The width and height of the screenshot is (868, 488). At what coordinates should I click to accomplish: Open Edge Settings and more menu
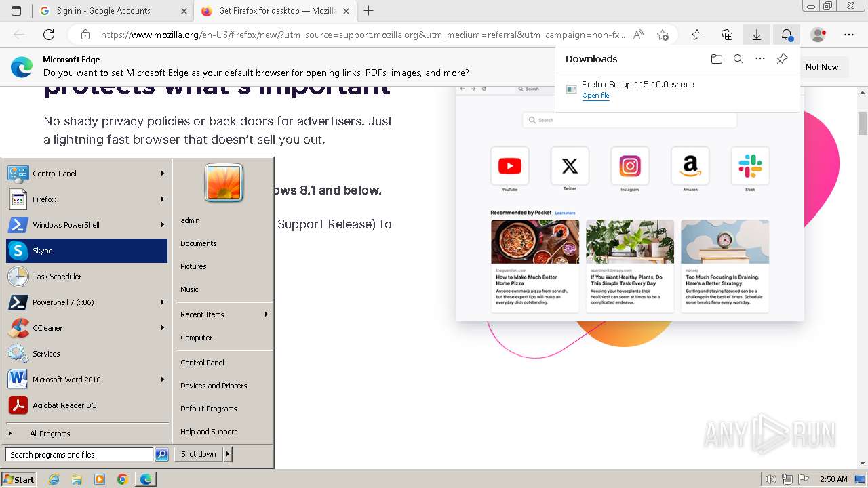click(x=849, y=35)
